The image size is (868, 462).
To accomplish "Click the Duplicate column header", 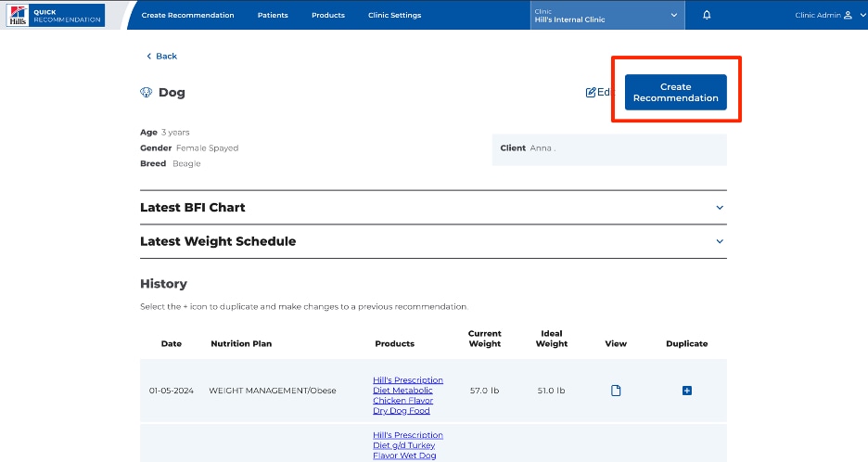I will (x=686, y=343).
